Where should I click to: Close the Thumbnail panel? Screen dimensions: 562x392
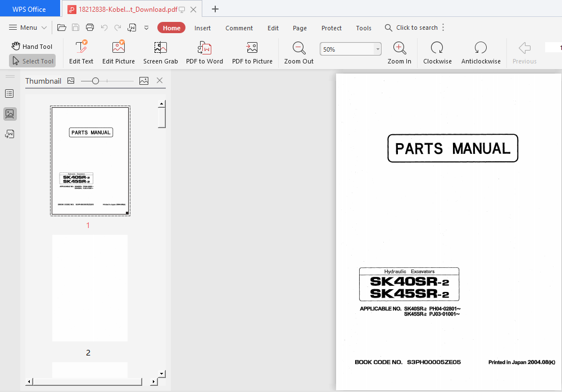click(x=160, y=81)
